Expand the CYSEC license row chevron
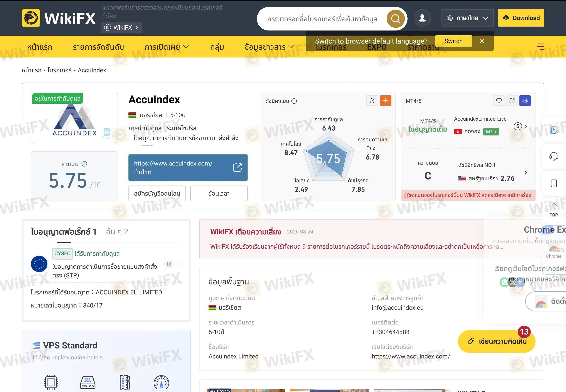 pyautogui.click(x=179, y=264)
